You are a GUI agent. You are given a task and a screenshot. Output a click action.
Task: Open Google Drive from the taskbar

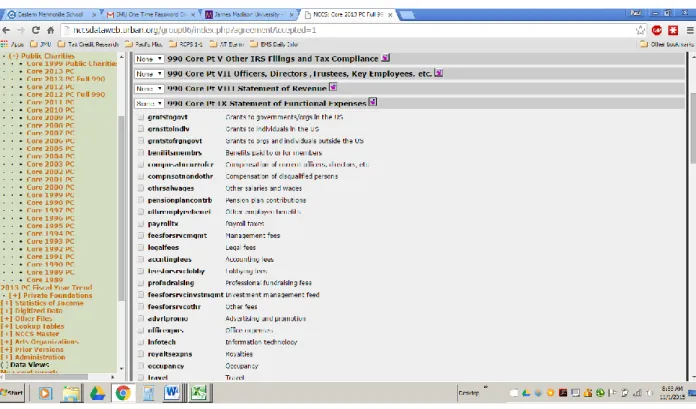[x=97, y=393]
